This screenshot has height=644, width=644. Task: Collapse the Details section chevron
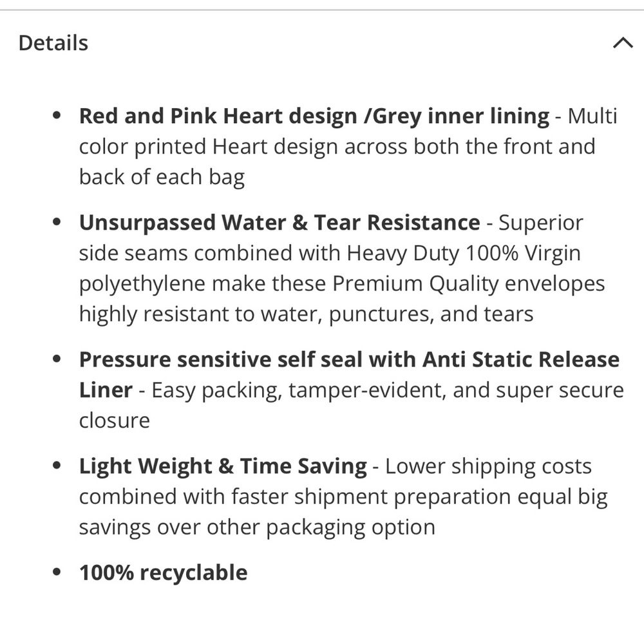[623, 43]
